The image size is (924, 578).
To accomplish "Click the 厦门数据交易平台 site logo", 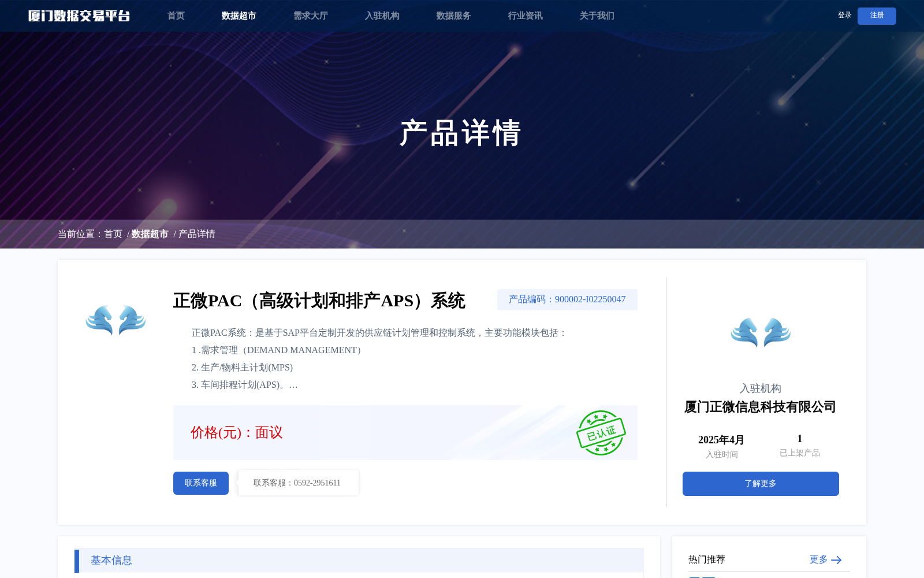I will point(79,16).
